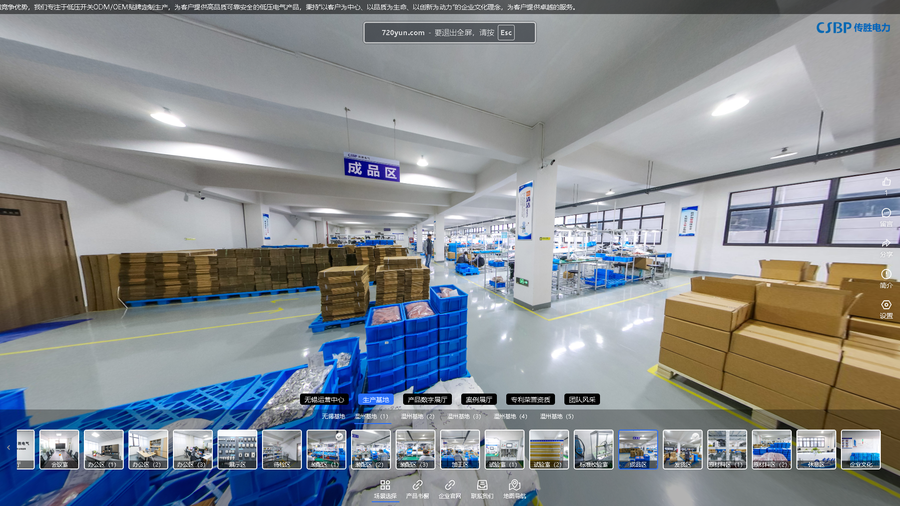Viewport: 900px width, 506px height.
Task: Open the 办公区 (3) scene thumbnail
Action: 192,450
